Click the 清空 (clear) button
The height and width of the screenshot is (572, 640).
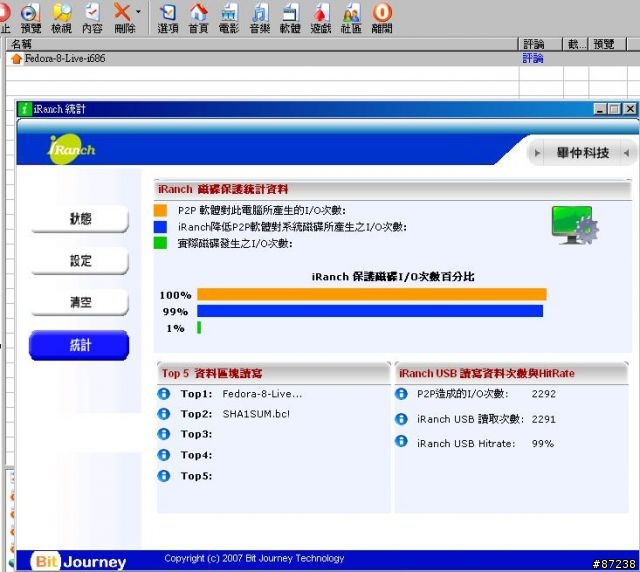click(x=80, y=303)
